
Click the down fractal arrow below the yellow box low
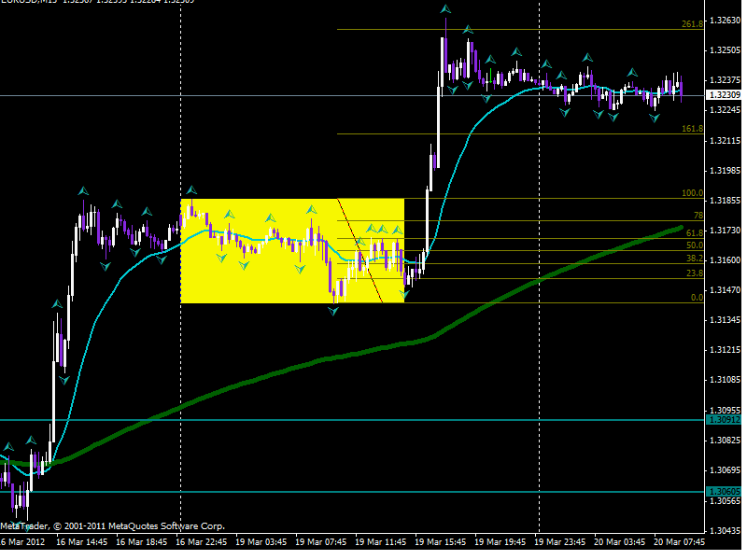click(x=333, y=311)
